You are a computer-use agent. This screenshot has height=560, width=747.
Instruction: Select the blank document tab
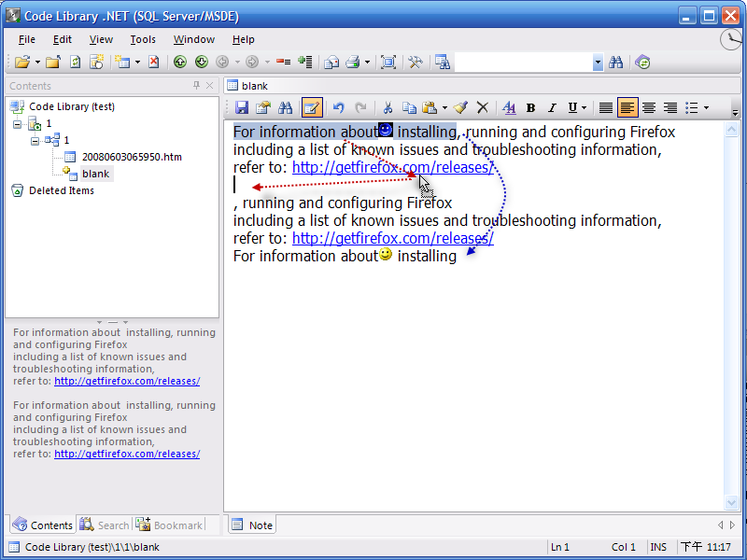point(247,86)
